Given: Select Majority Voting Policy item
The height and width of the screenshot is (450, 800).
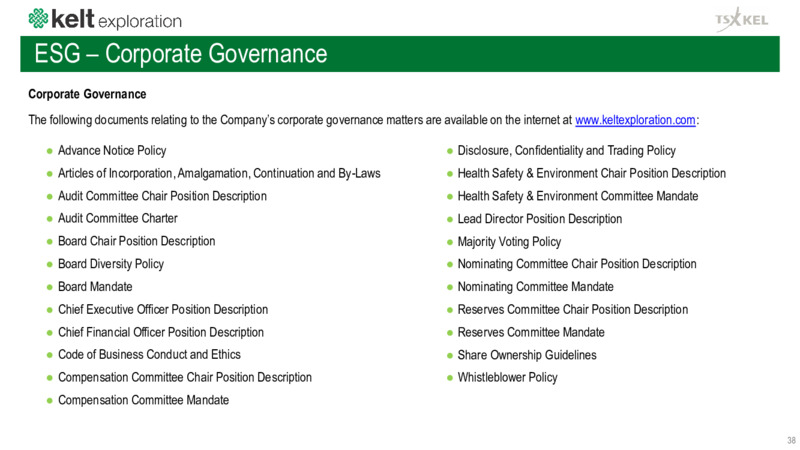Looking at the screenshot, I should (509, 242).
